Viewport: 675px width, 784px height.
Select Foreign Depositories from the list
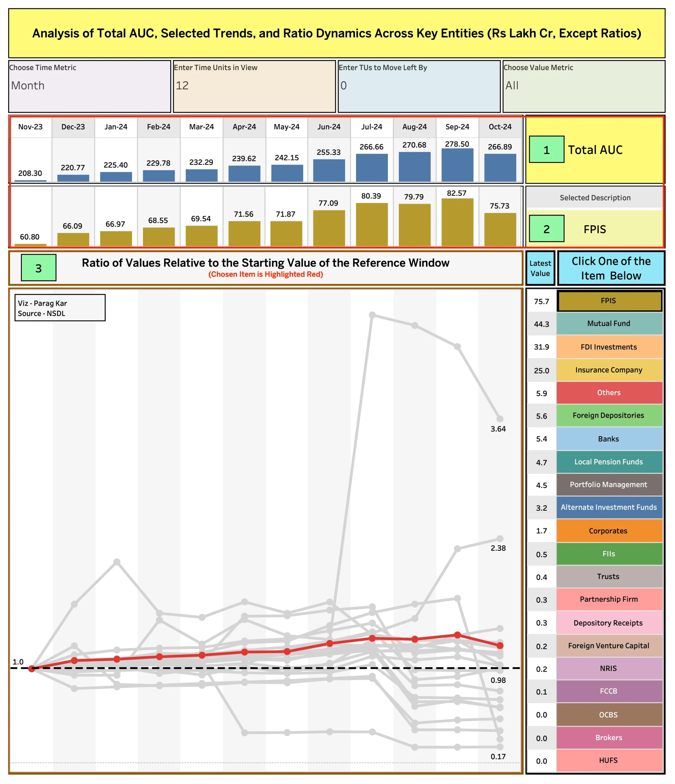[609, 416]
